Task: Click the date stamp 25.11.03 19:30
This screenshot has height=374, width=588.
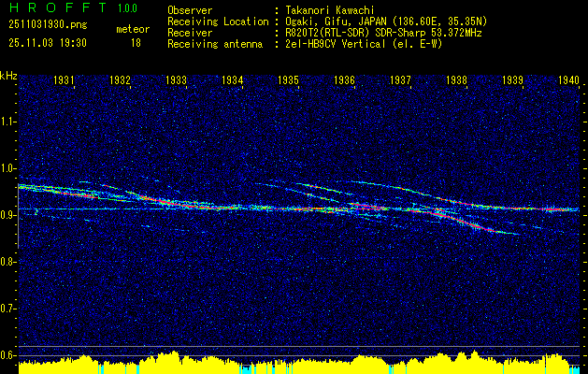Action: click(48, 43)
